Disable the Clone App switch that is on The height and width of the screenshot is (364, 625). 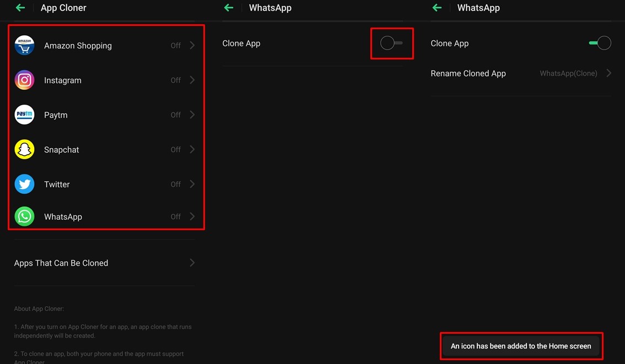tap(600, 43)
